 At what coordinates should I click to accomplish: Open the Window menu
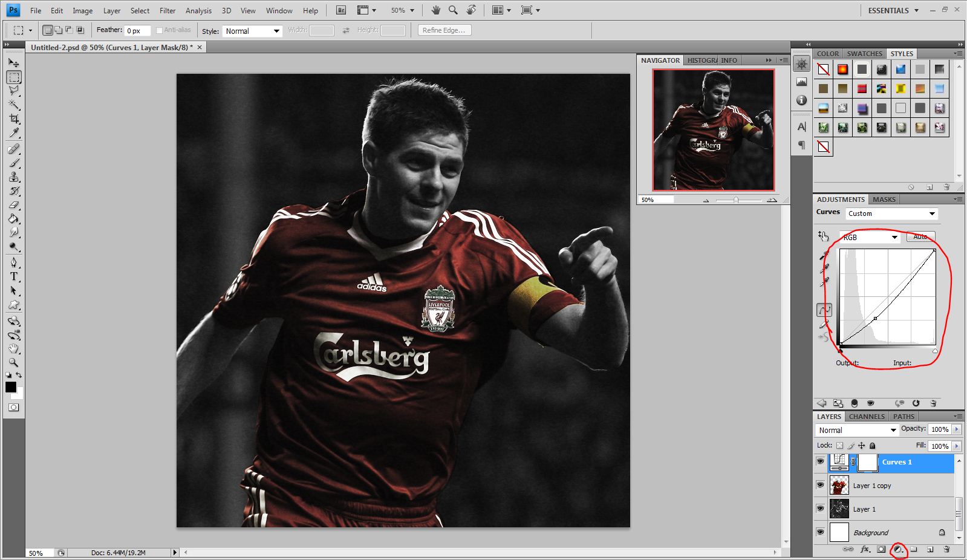[279, 10]
